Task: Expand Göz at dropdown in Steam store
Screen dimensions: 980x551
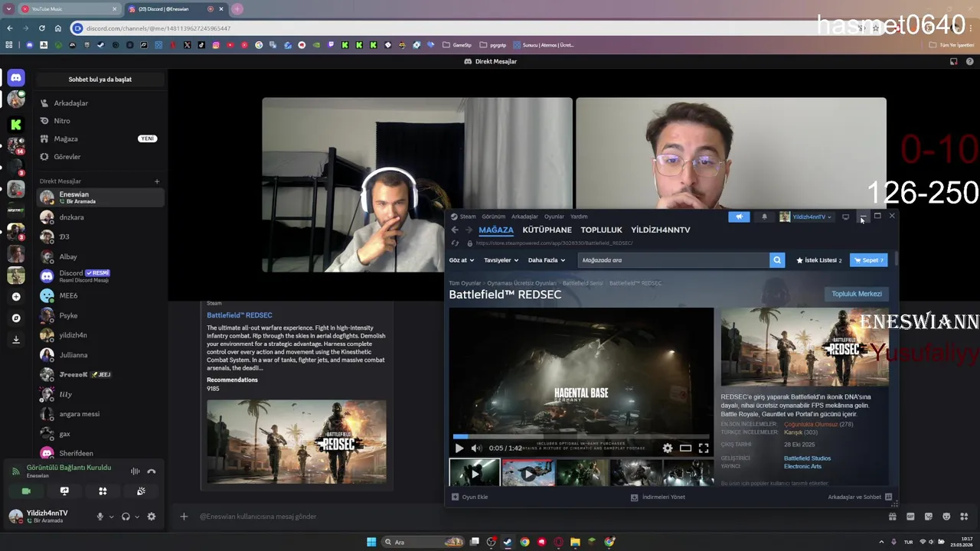Action: pos(462,260)
